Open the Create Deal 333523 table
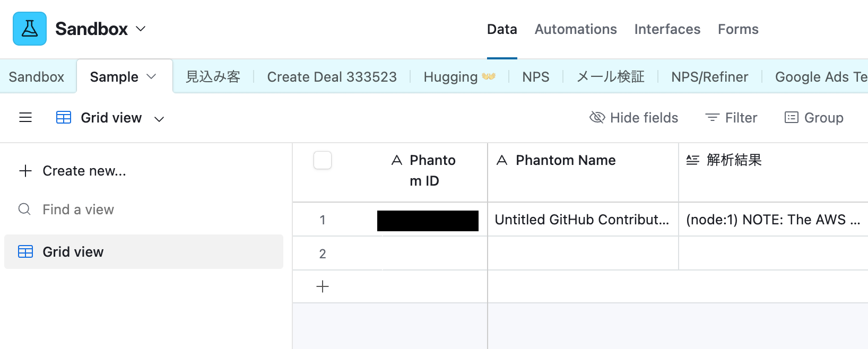868x349 pixels. (332, 77)
